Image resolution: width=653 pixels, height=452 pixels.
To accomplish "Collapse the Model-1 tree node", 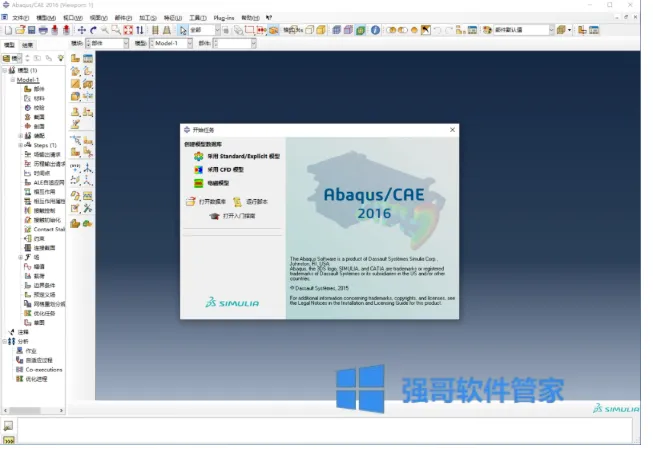I will (x=12, y=80).
